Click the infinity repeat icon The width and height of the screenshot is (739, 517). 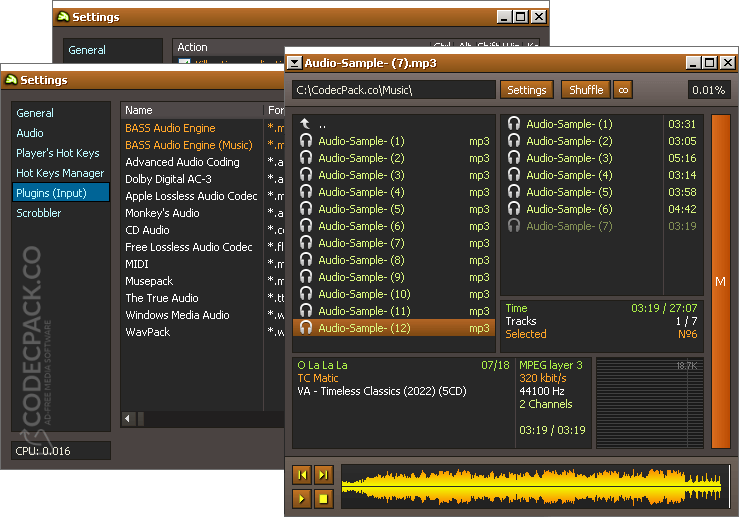coord(623,90)
